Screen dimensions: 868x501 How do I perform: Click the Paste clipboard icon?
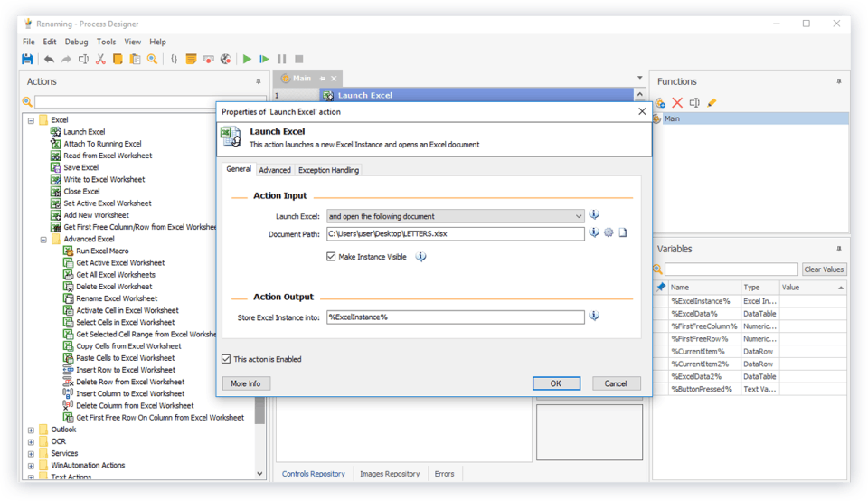(x=135, y=59)
